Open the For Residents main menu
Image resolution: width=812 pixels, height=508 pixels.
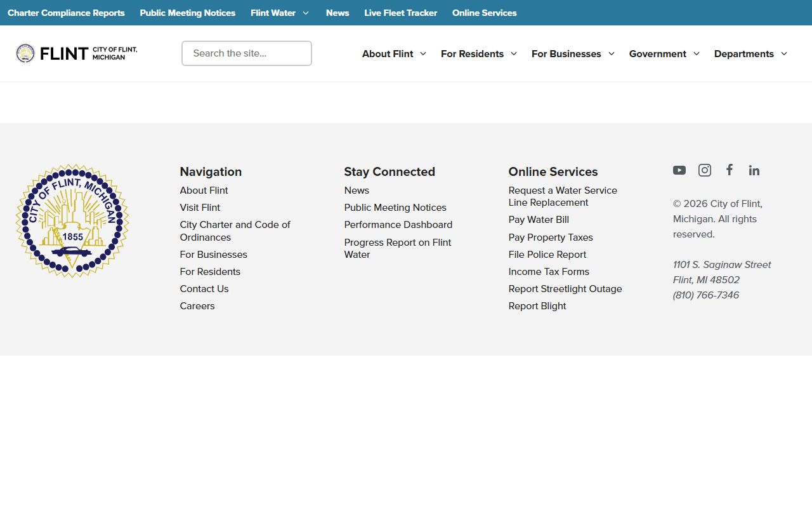pos(472,54)
